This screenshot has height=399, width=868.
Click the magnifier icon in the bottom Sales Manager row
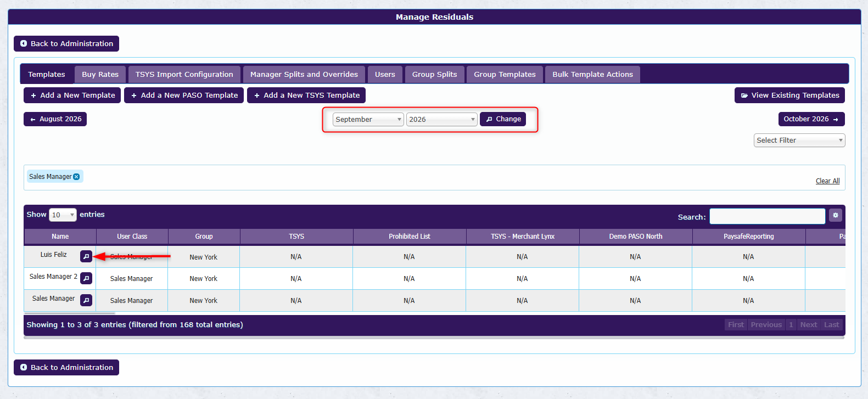(86, 300)
